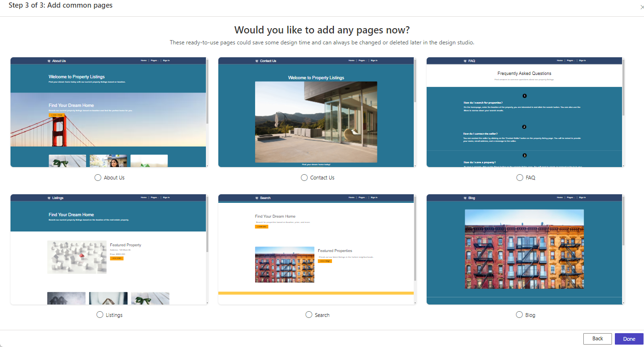Click the FAQ preview scrollbar

pos(623,87)
